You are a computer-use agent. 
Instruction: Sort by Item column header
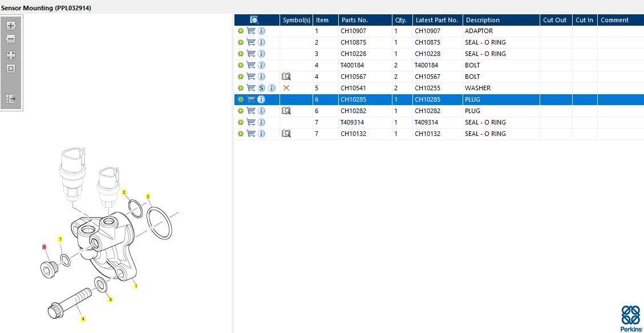326,20
